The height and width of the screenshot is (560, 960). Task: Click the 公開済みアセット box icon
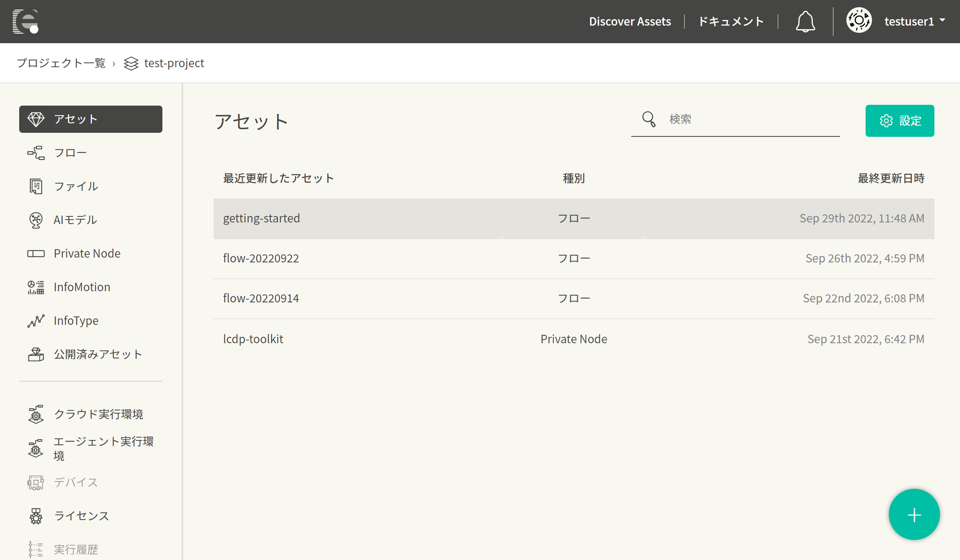pyautogui.click(x=36, y=354)
